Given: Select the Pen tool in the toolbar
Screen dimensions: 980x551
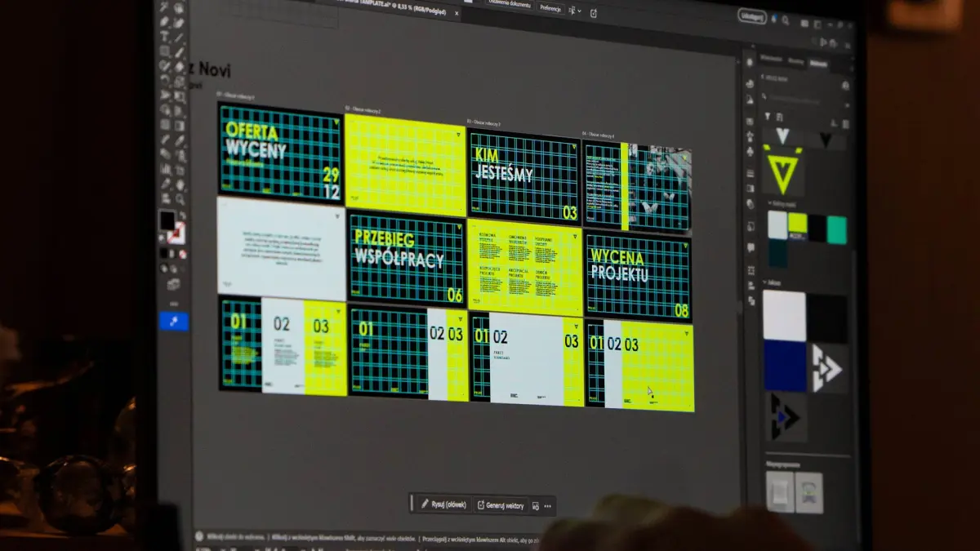Looking at the screenshot, I should (165, 22).
